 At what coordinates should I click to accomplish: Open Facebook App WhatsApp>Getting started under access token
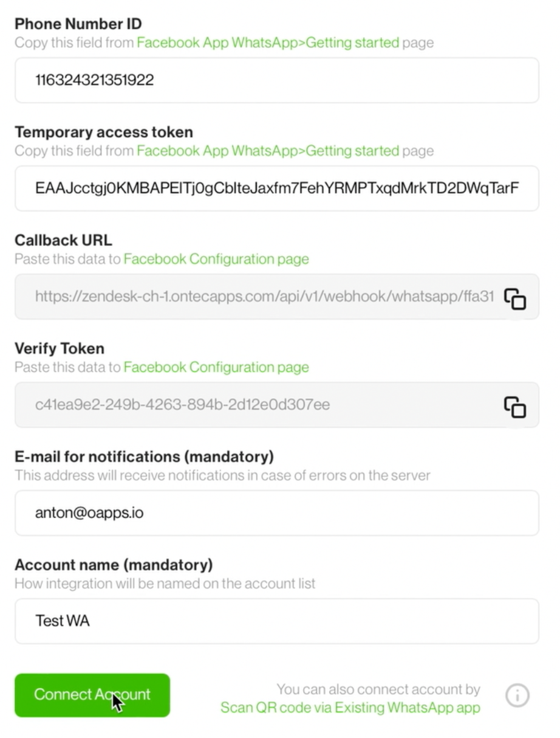[268, 151]
